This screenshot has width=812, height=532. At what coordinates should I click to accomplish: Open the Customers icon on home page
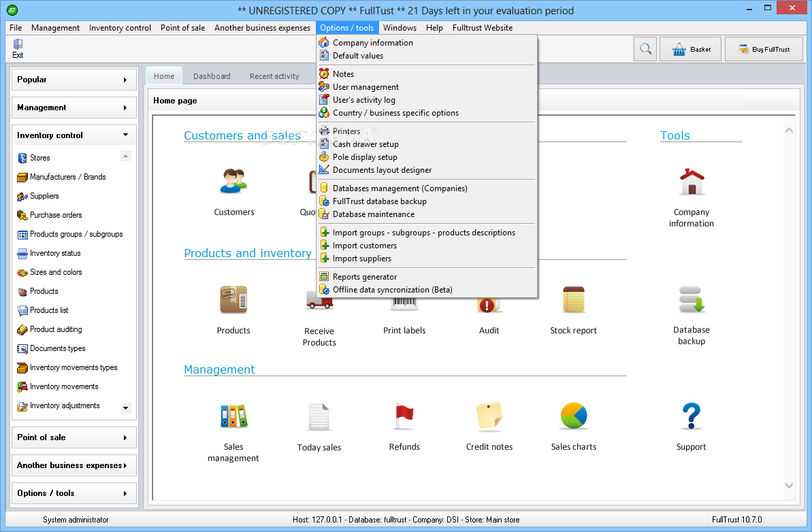point(234,181)
